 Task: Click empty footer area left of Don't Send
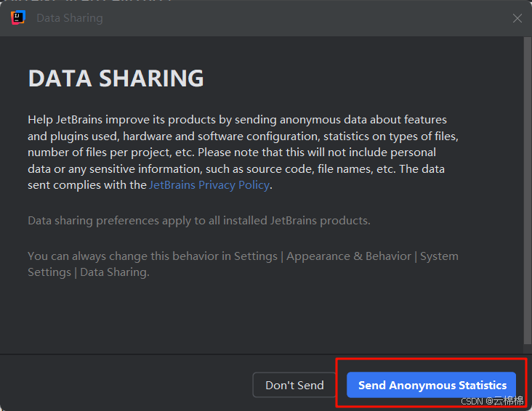(124, 385)
